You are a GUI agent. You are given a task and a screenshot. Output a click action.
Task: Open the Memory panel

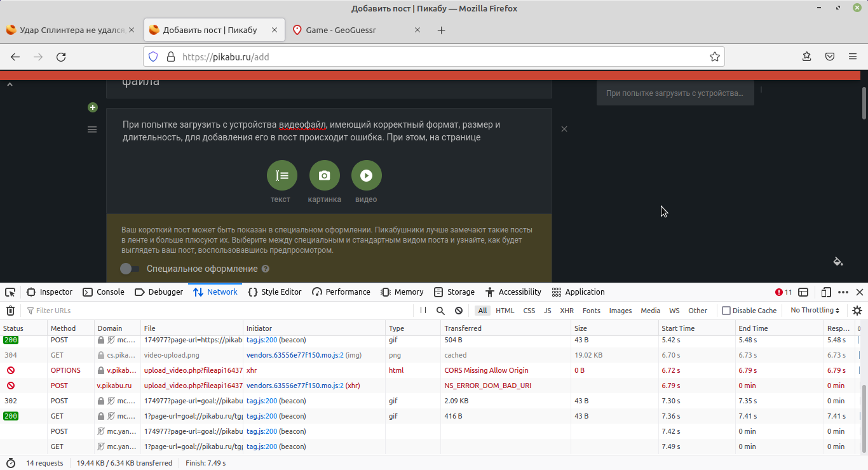click(402, 292)
